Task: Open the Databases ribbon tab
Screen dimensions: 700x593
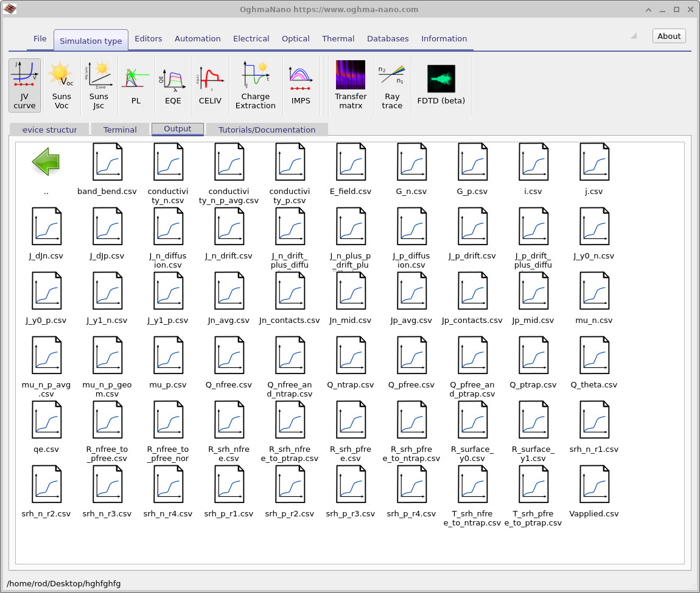Action: [x=388, y=38]
